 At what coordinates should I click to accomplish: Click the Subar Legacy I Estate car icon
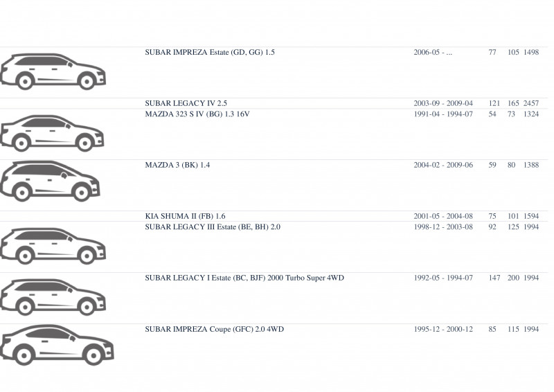(x=53, y=297)
